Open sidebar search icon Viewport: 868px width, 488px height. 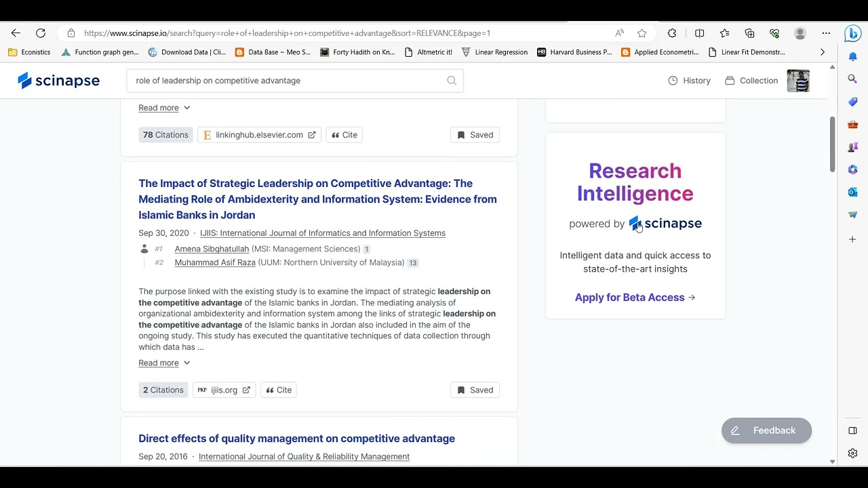[853, 79]
